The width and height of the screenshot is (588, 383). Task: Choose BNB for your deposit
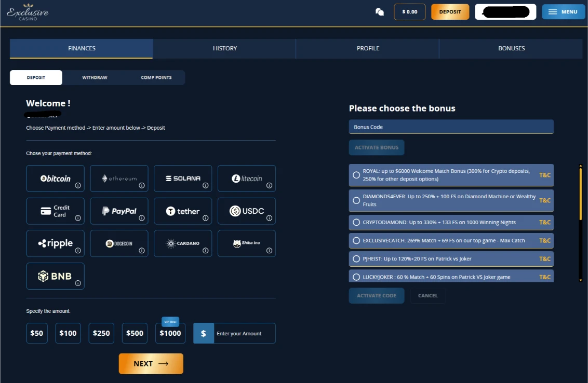[55, 276]
